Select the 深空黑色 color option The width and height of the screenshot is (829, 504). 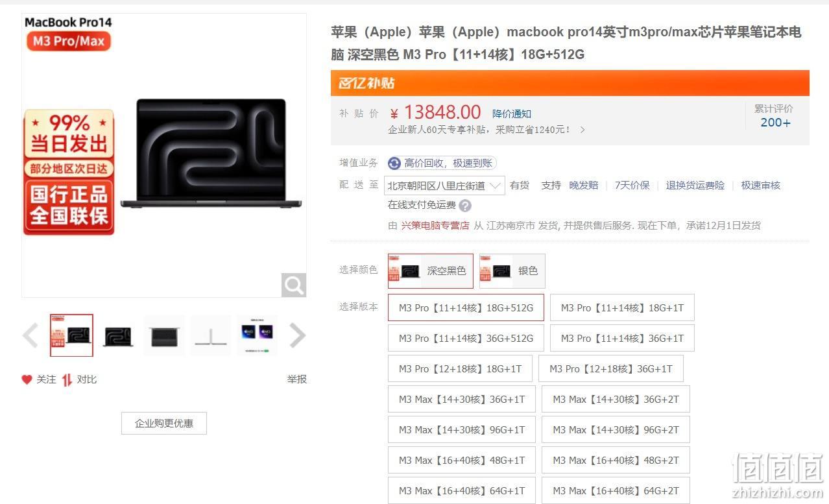pos(431,270)
